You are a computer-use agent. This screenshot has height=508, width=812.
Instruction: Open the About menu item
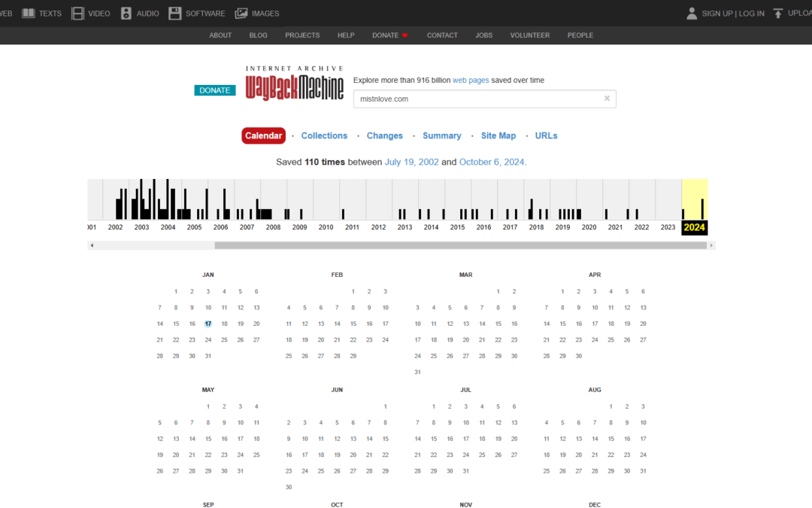click(x=220, y=35)
